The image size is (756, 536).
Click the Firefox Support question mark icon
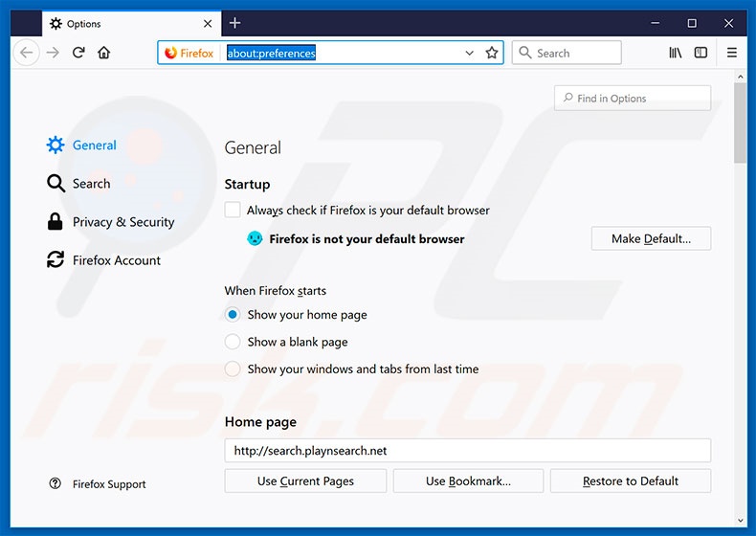point(55,483)
